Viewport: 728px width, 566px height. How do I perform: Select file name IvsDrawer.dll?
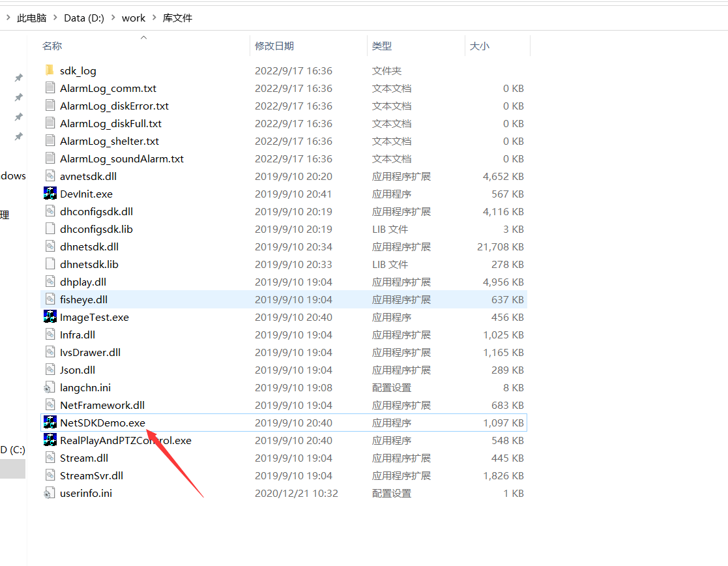[x=90, y=352]
